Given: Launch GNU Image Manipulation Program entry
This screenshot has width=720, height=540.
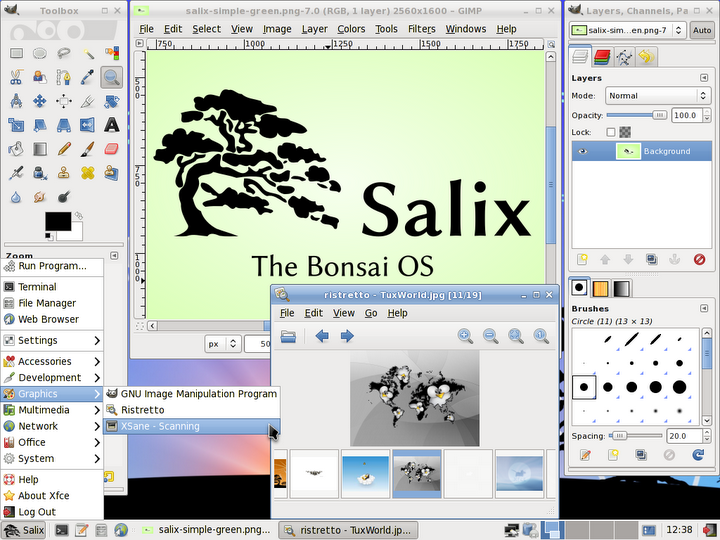Looking at the screenshot, I should (x=191, y=394).
